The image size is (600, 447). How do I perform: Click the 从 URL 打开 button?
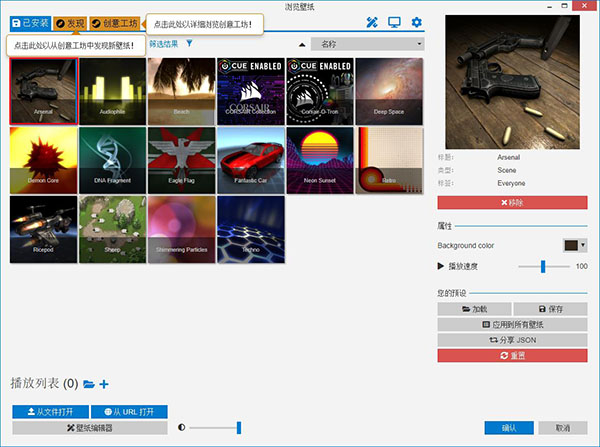click(129, 412)
